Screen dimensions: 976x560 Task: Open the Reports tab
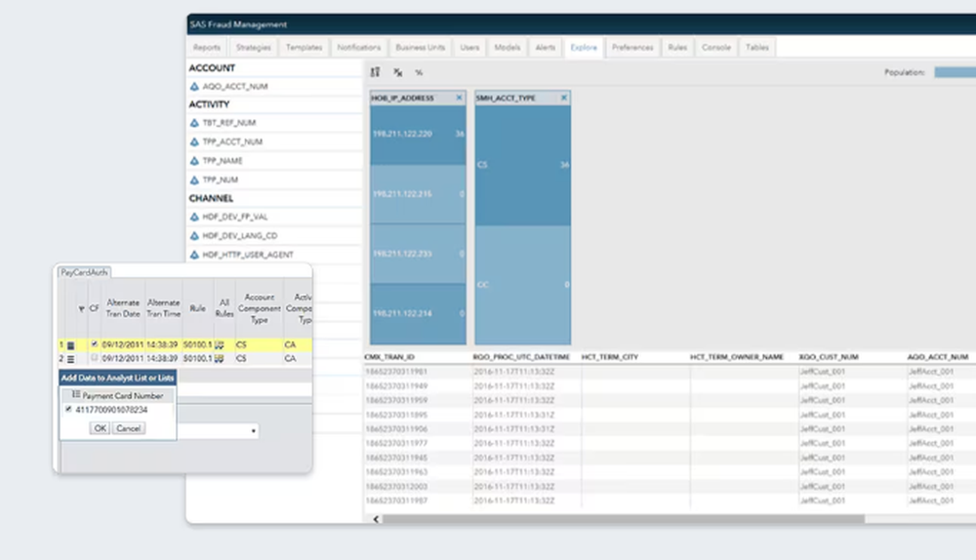pyautogui.click(x=207, y=47)
